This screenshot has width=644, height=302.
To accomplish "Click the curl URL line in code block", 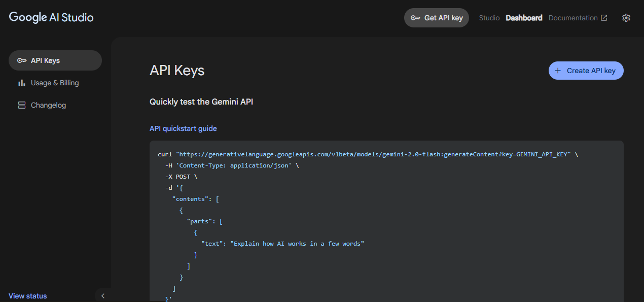I will [x=368, y=154].
